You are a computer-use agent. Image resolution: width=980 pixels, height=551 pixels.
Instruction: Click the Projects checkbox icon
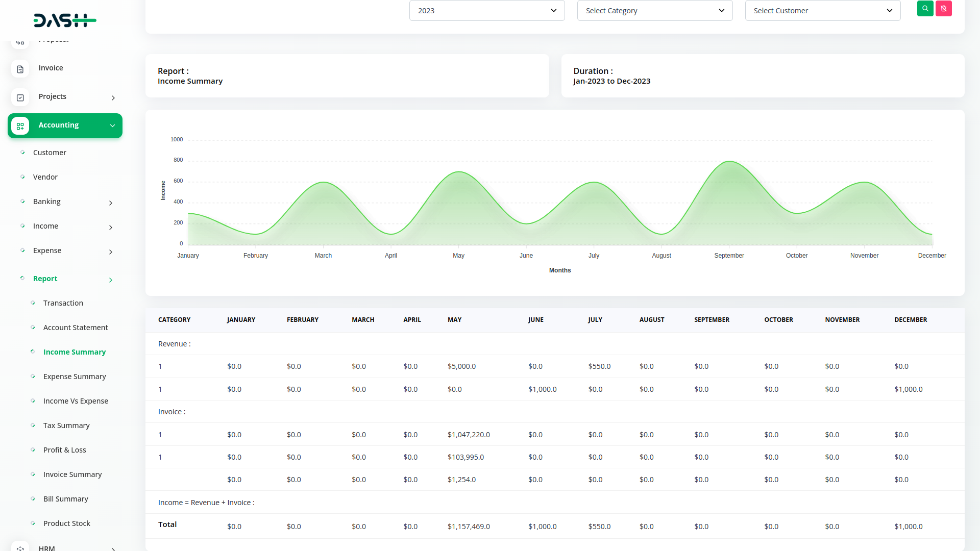point(20,97)
